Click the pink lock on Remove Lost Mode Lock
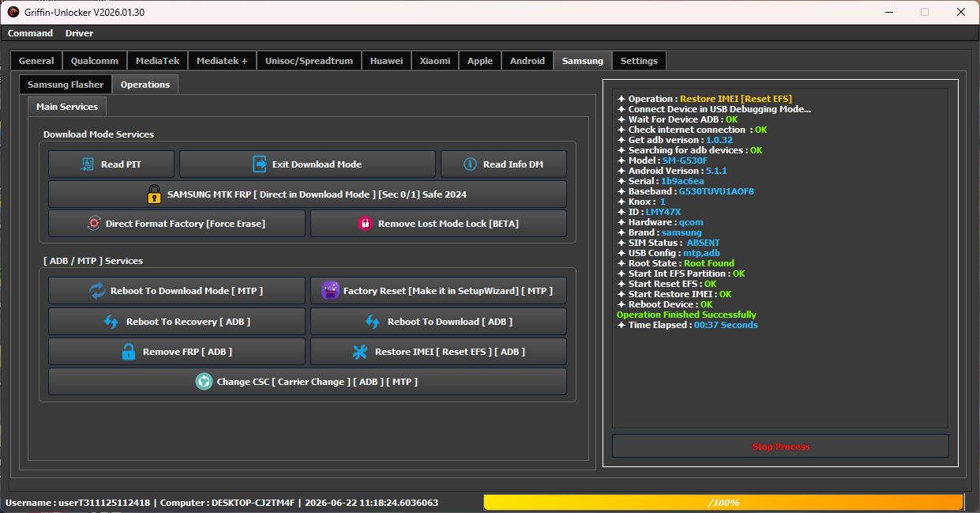 tap(365, 223)
